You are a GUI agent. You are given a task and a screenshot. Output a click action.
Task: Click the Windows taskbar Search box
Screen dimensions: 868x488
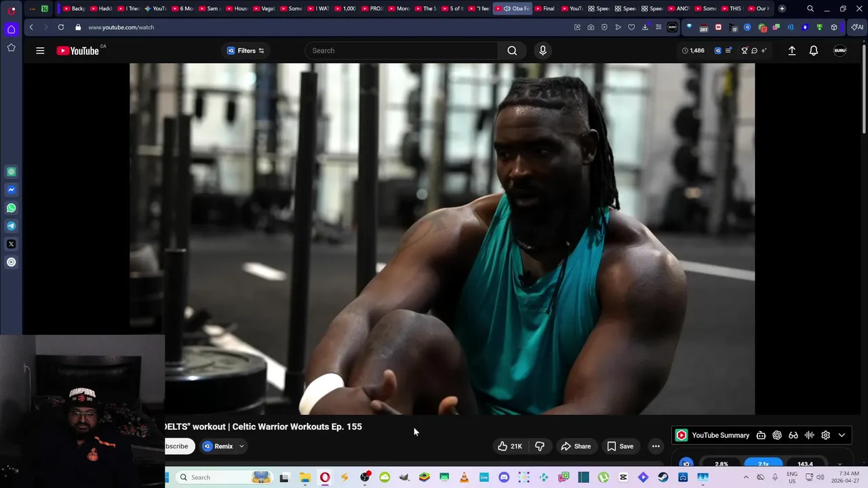click(224, 477)
